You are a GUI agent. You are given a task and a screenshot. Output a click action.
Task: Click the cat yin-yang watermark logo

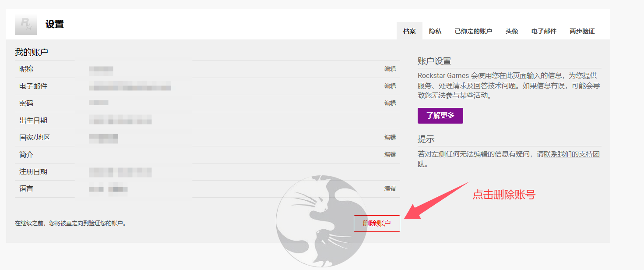coord(321,220)
